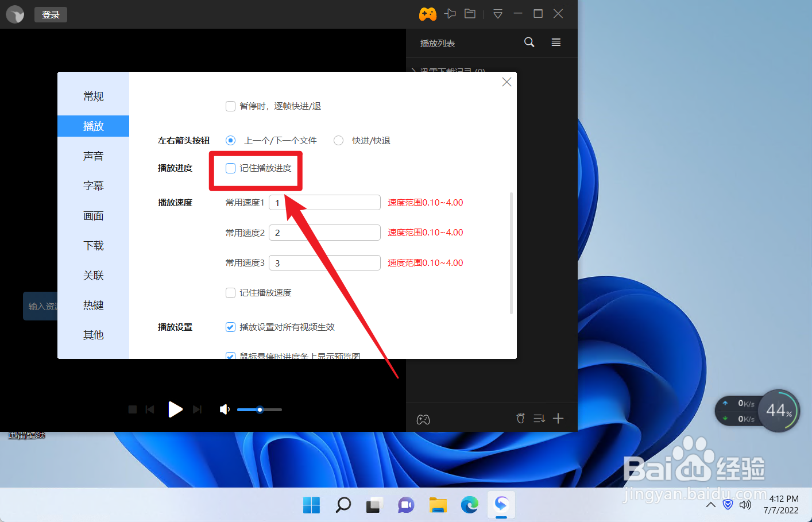Switch to the 字幕 settings tab
This screenshot has width=812, height=522.
[x=93, y=185]
